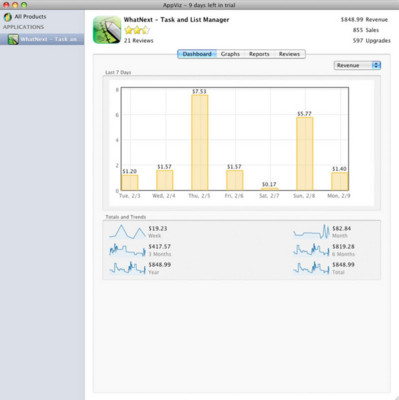Click the Sun 2/8 bar of $5.77
The width and height of the screenshot is (399, 400).
(x=305, y=154)
